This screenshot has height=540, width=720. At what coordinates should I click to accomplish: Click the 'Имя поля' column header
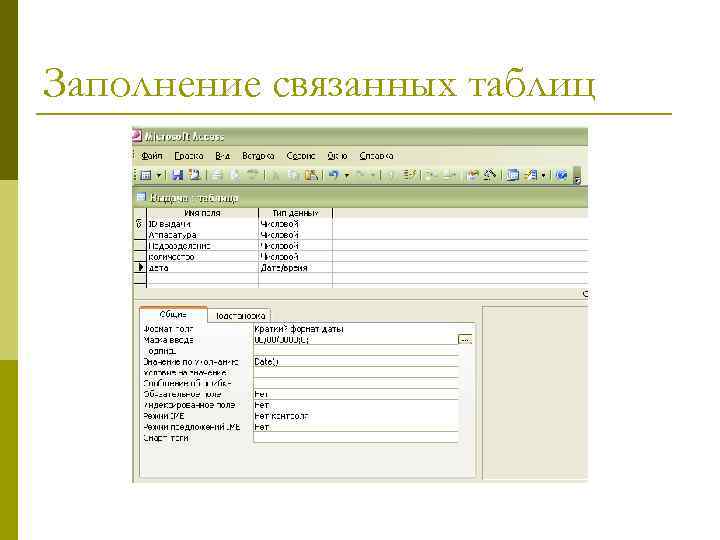pyautogui.click(x=202, y=213)
